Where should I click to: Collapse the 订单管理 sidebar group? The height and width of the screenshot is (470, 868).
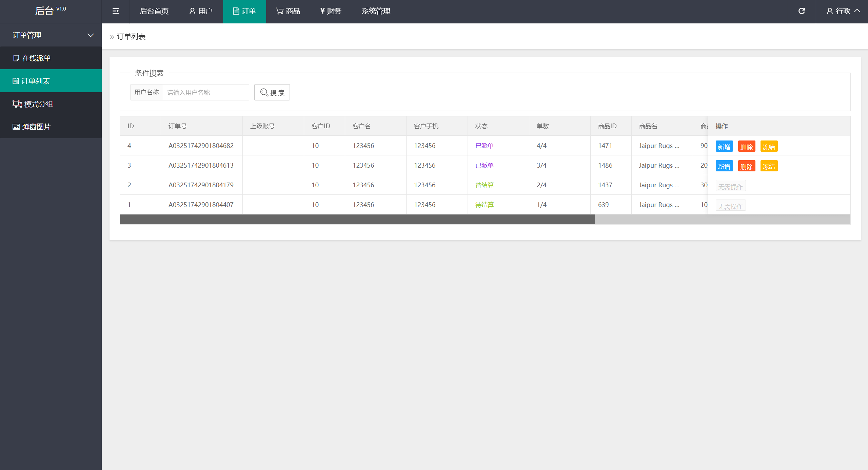point(51,35)
